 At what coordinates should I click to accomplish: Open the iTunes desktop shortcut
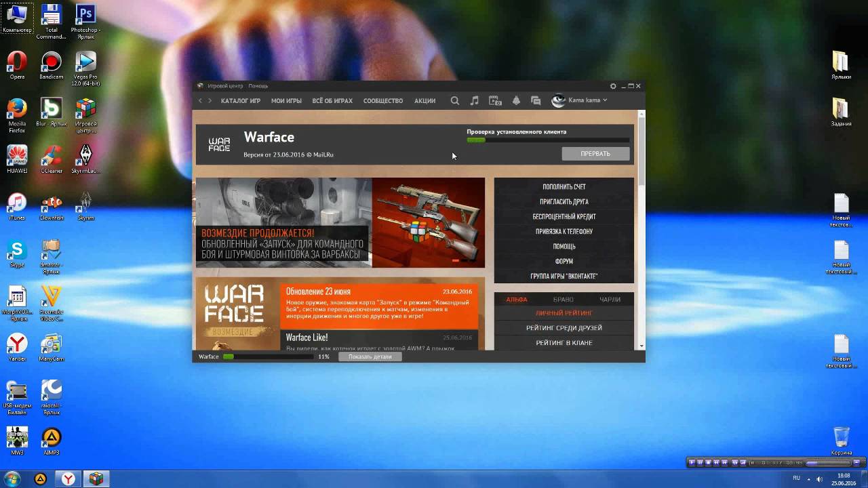[x=17, y=207]
